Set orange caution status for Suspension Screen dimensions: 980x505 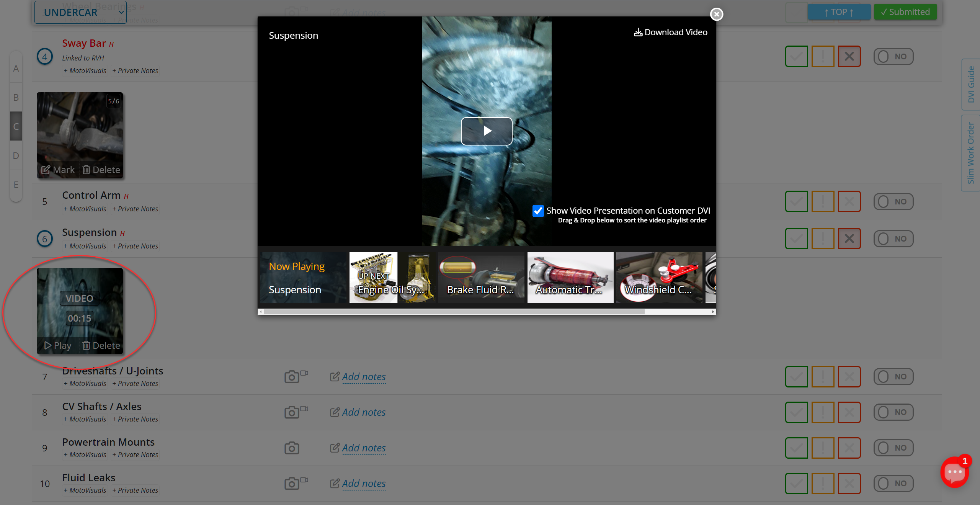823,239
